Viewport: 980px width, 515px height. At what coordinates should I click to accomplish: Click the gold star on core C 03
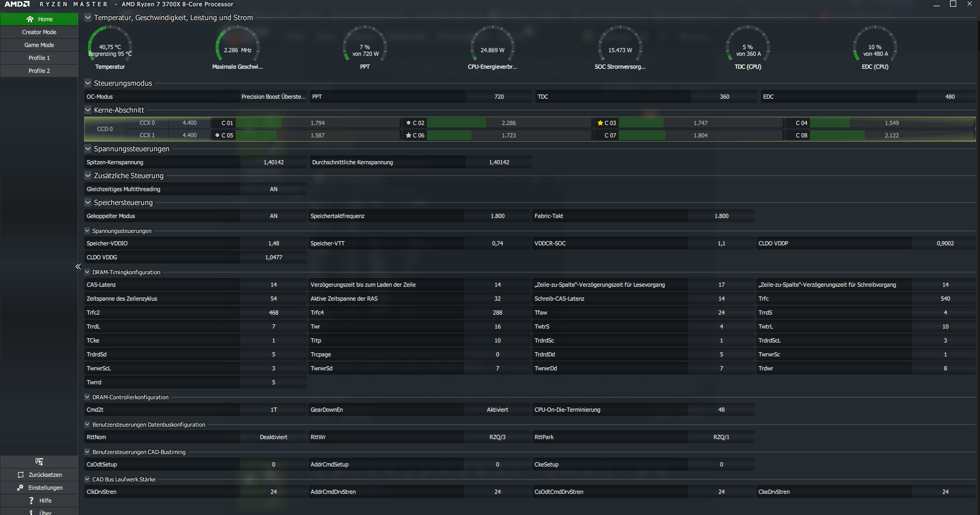tap(600, 123)
